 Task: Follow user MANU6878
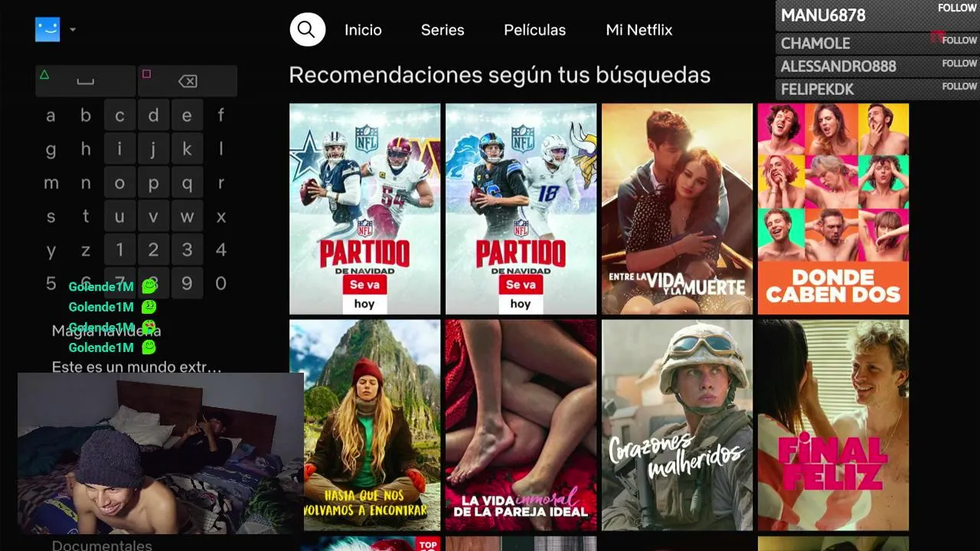click(x=958, y=8)
